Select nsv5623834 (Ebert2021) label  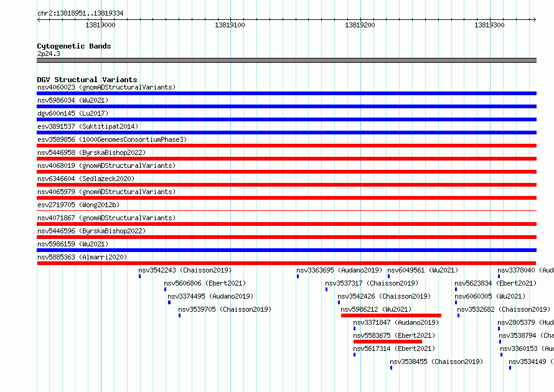(x=495, y=283)
